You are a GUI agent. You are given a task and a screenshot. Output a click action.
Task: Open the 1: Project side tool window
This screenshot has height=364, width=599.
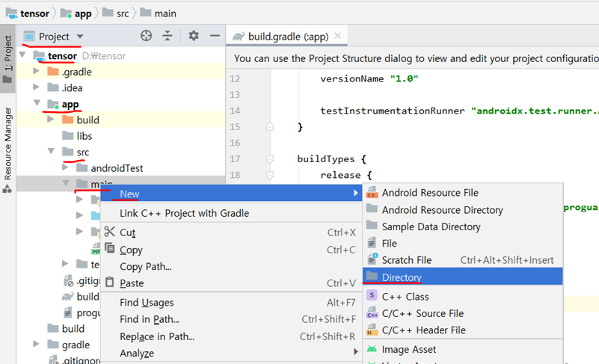click(7, 58)
